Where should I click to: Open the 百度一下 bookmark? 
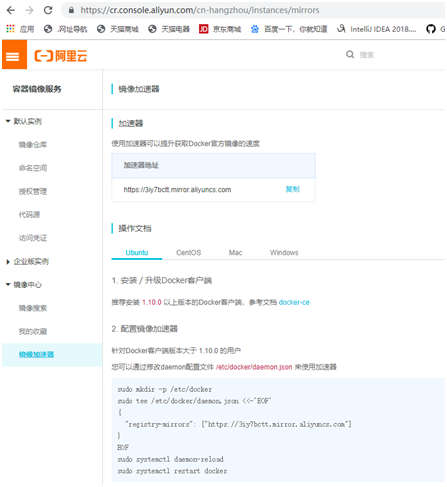[289, 29]
